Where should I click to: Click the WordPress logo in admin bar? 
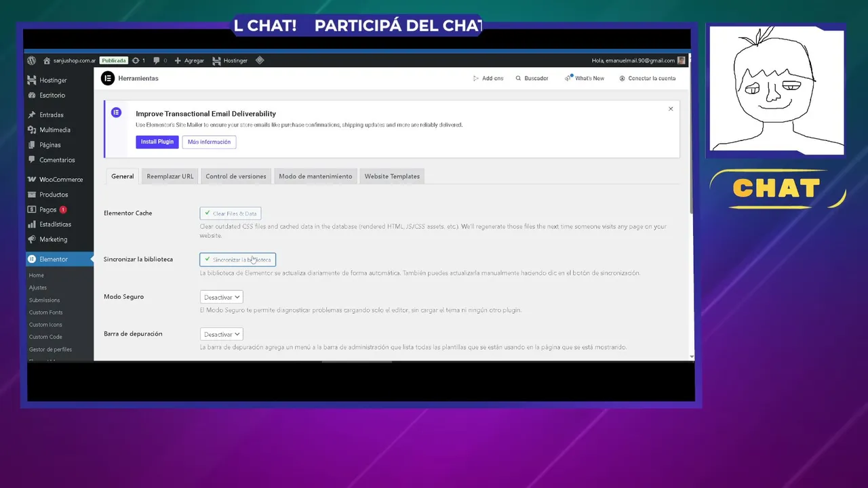(32, 60)
